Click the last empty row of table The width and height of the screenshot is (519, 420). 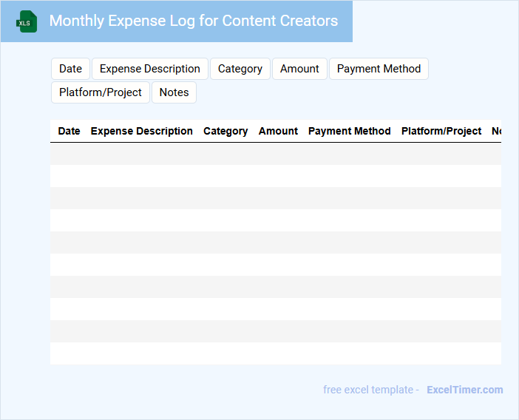[275, 353]
